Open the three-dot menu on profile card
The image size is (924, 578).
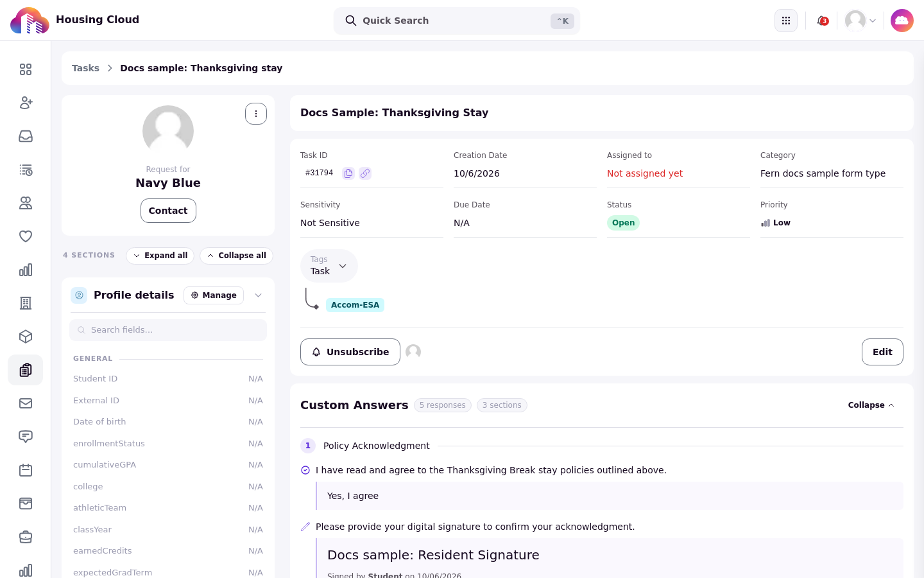pos(256,114)
